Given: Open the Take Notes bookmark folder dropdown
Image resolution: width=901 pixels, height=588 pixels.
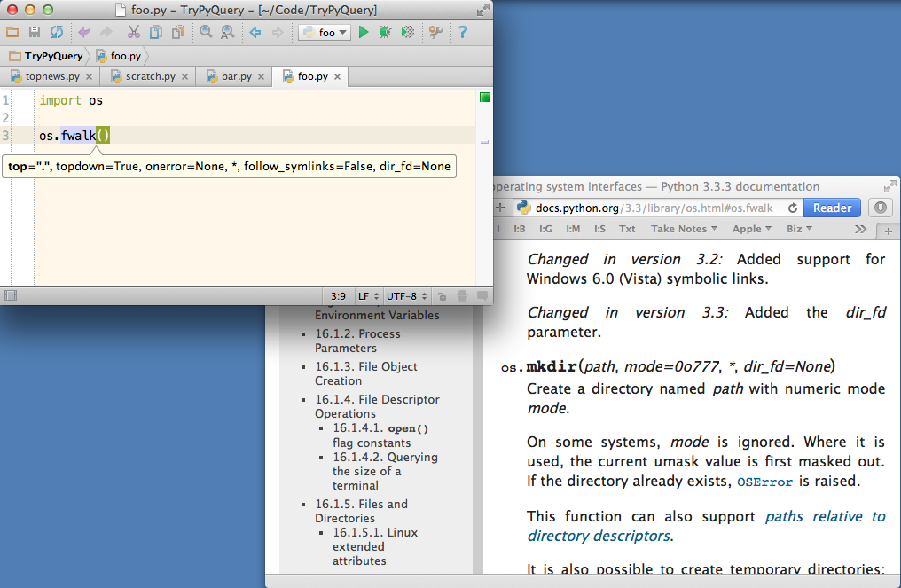Looking at the screenshot, I should pyautogui.click(x=684, y=229).
